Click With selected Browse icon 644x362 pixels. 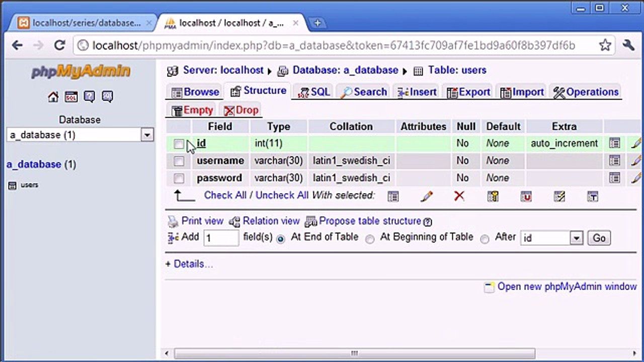[x=393, y=197]
